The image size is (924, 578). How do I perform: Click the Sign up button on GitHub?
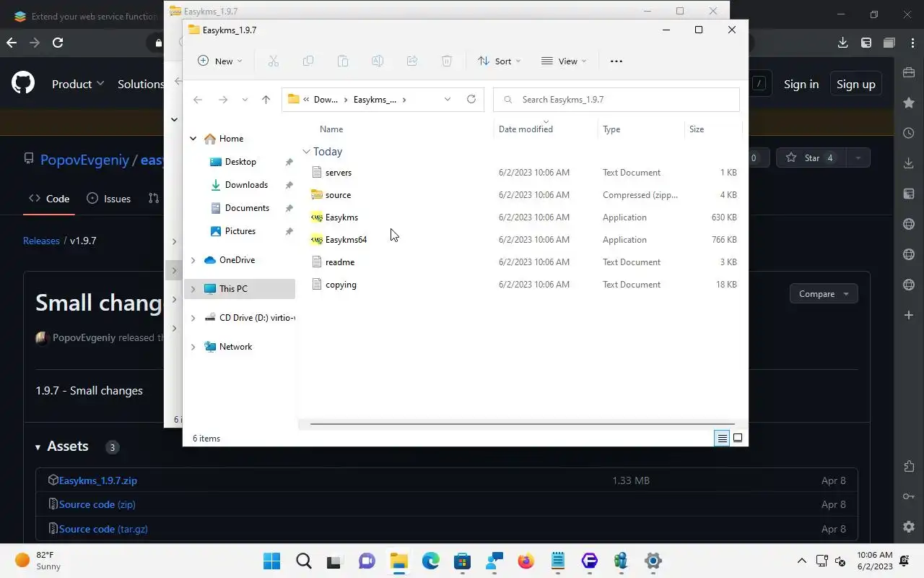[855, 84]
